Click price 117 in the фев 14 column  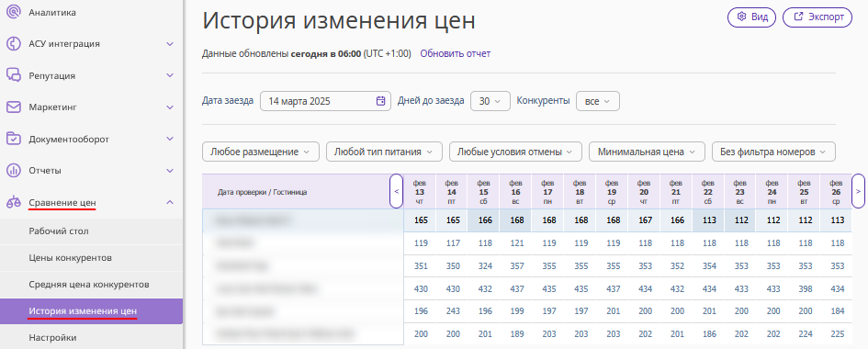453,242
